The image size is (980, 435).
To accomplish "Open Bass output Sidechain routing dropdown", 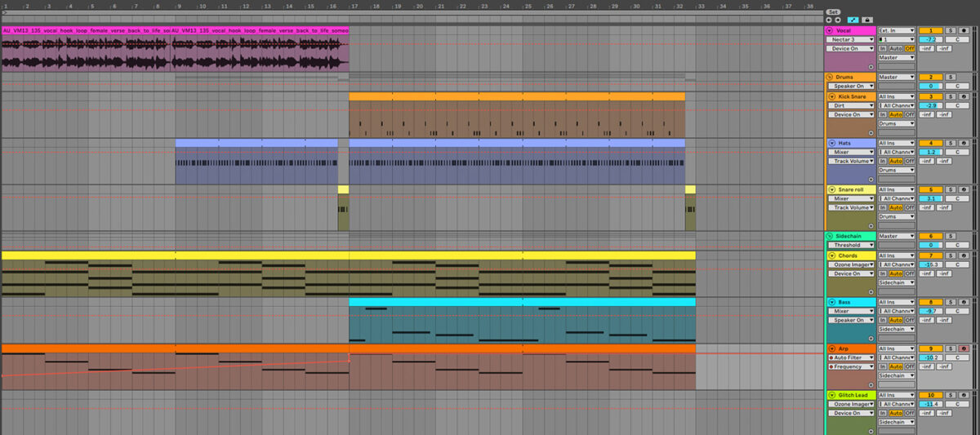I will (x=897, y=329).
